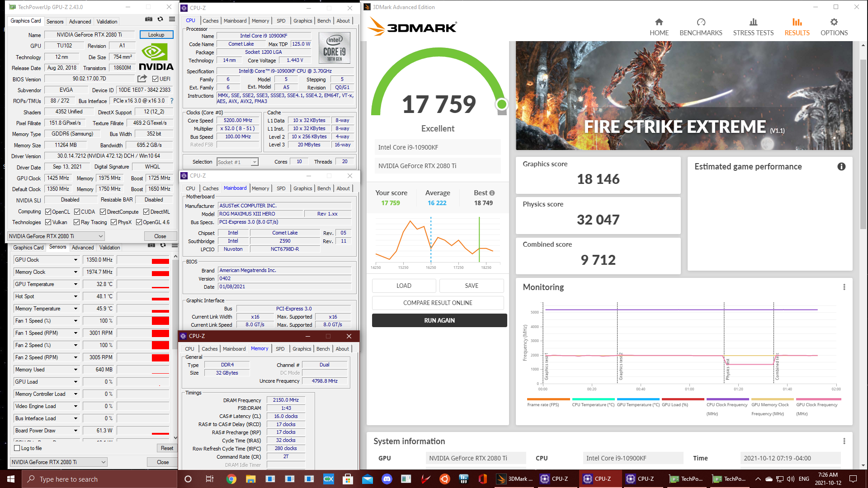The width and height of the screenshot is (868, 488).
Task: Open 3DMark HOME page
Action: tap(659, 27)
